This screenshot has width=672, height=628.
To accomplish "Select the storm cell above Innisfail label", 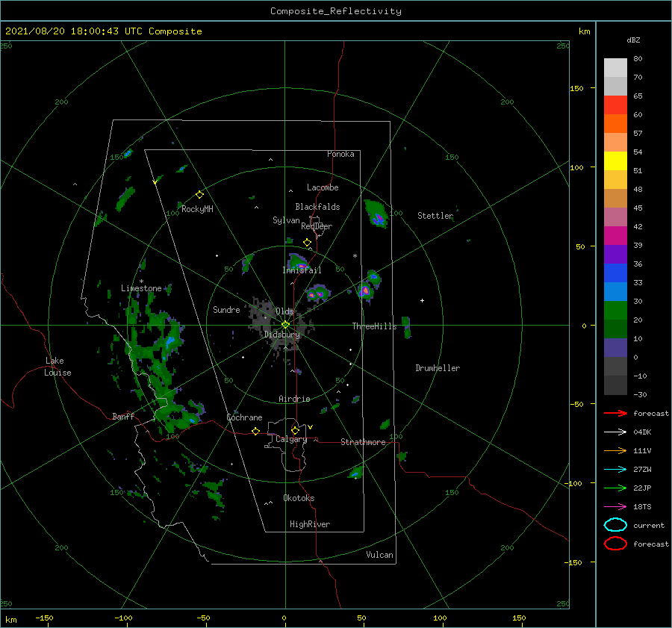I will pyautogui.click(x=298, y=261).
